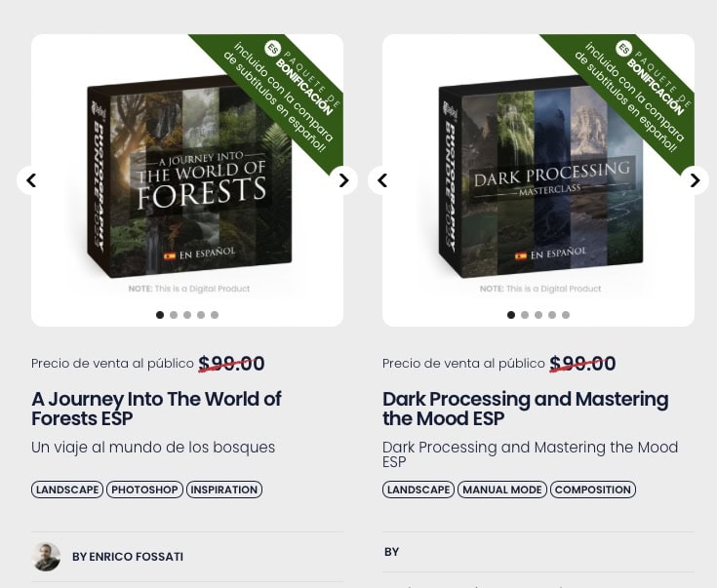Select last dot in Dark Processing carousel
Viewport: 717px width, 588px height.
point(566,315)
